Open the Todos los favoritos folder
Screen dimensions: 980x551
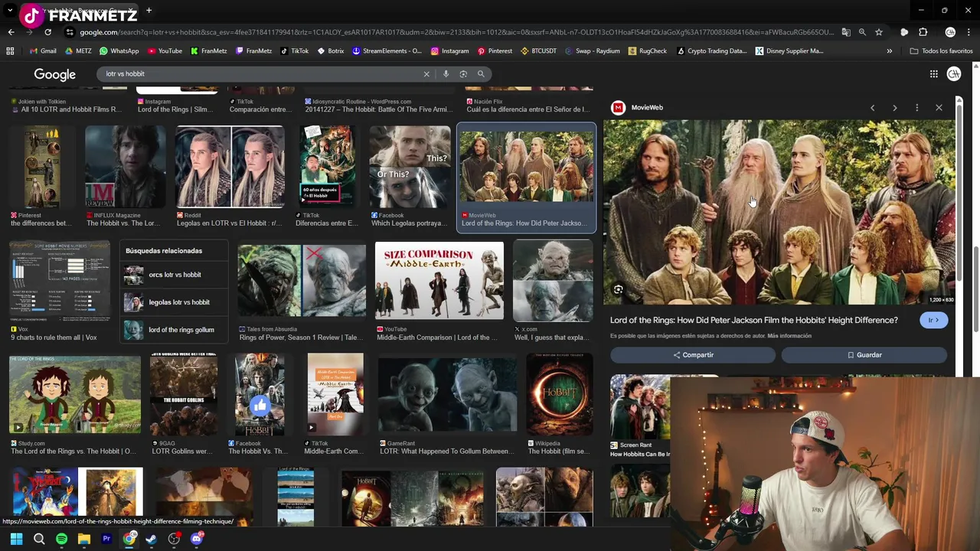click(x=941, y=51)
